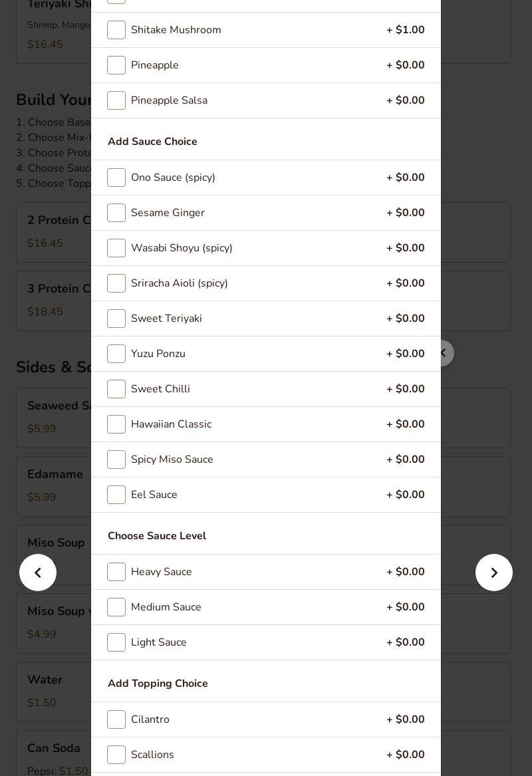Tick the Pineapple Salsa option
532x776 pixels.
(116, 100)
